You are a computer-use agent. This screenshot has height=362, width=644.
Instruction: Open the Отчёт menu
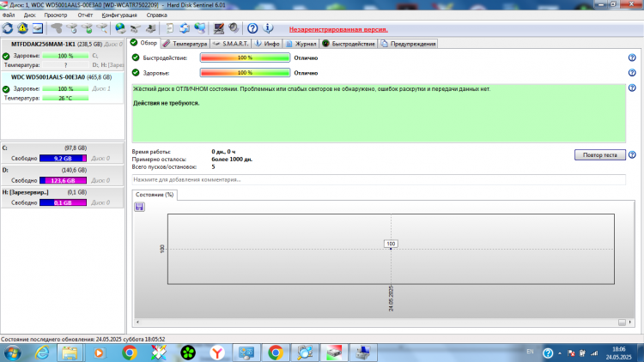(x=85, y=15)
